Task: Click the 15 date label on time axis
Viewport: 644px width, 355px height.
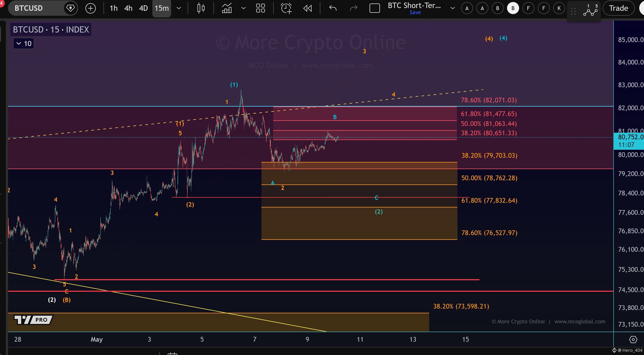Action: click(466, 339)
